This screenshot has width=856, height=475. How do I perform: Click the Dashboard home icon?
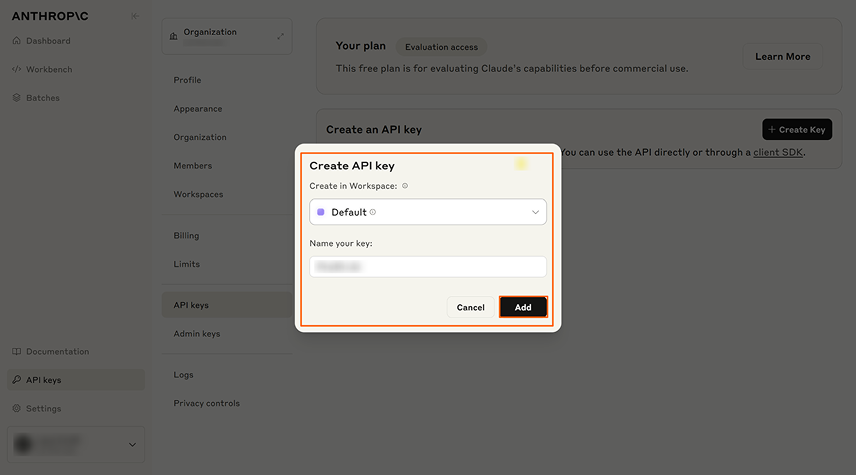pos(16,40)
